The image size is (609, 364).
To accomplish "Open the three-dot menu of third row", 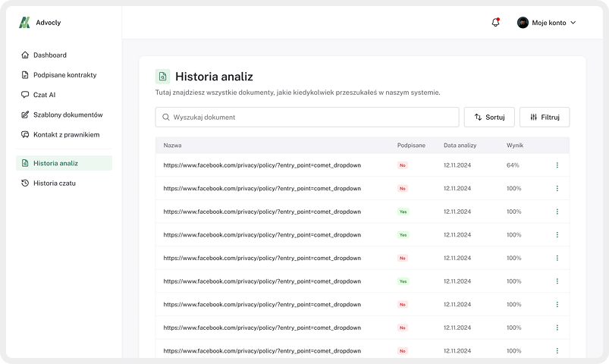I will [x=557, y=212].
